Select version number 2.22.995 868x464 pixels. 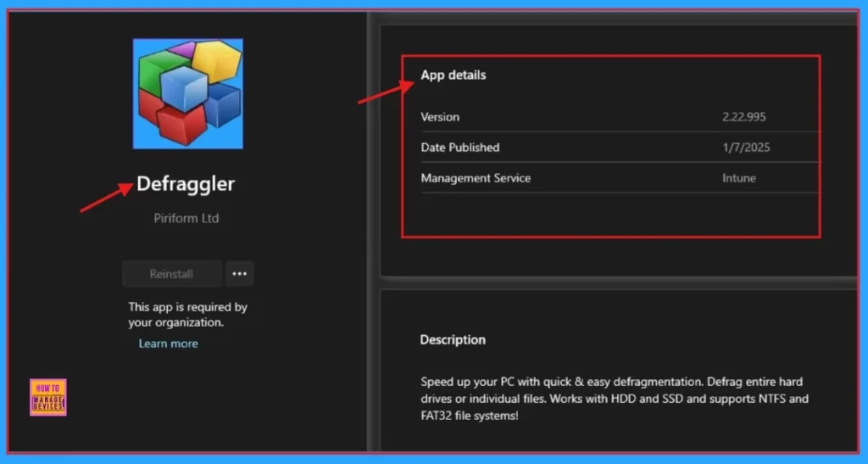(x=744, y=117)
